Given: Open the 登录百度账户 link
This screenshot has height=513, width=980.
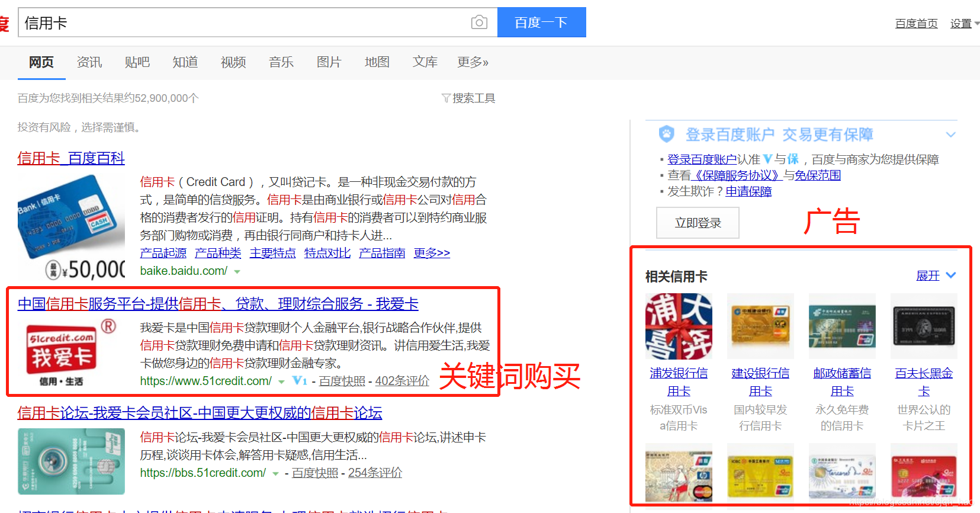Looking at the screenshot, I should click(x=702, y=159).
